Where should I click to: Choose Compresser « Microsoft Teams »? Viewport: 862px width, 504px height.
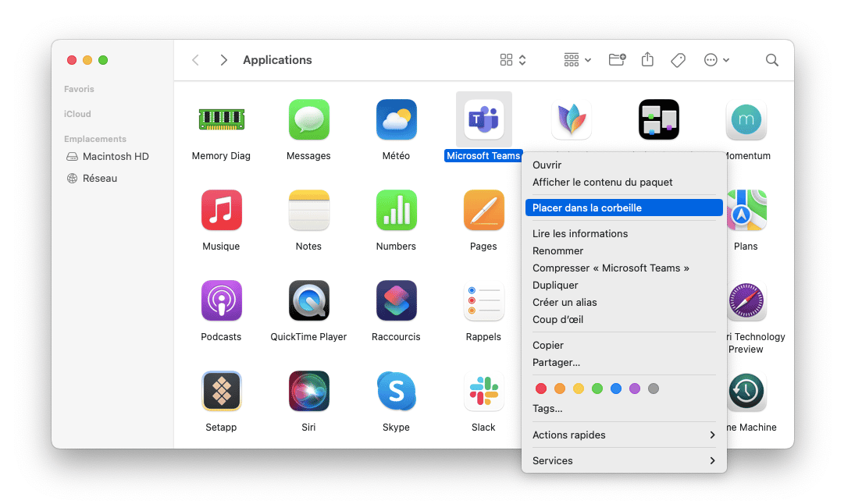pyautogui.click(x=624, y=268)
